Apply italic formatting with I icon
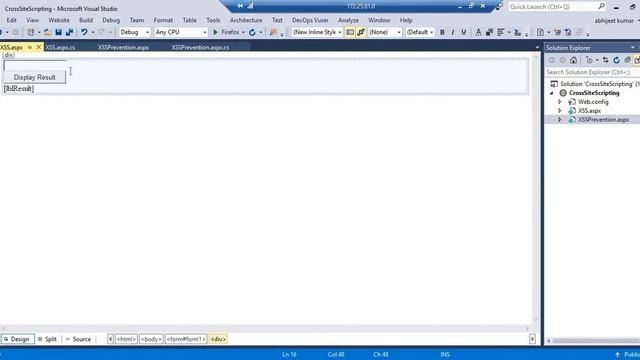The width and height of the screenshot is (640, 360). pyautogui.click(x=453, y=32)
